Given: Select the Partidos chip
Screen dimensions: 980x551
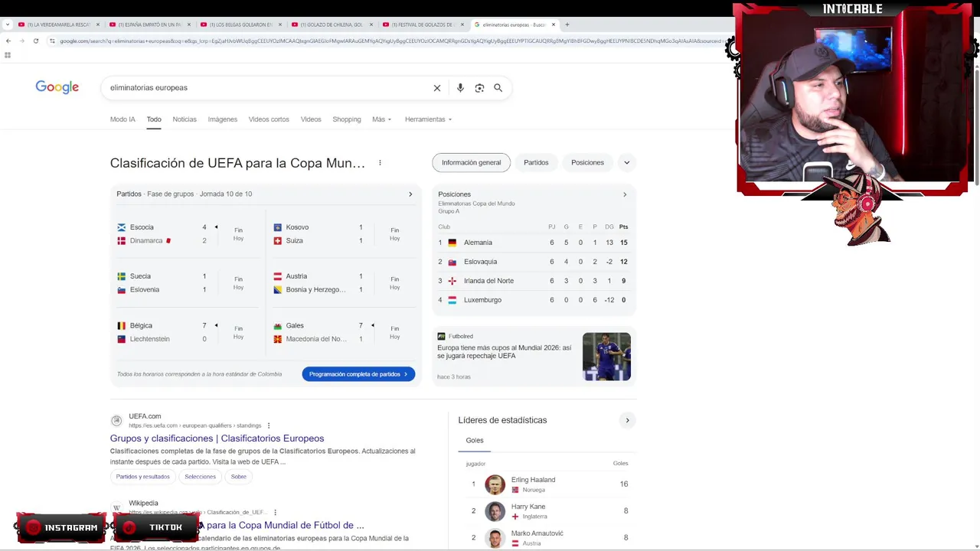Looking at the screenshot, I should pyautogui.click(x=536, y=162).
